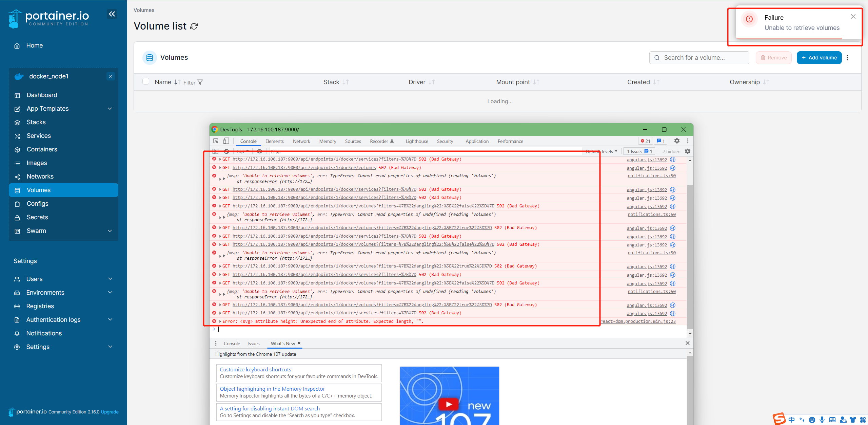Sort by Driver column

tap(421, 82)
